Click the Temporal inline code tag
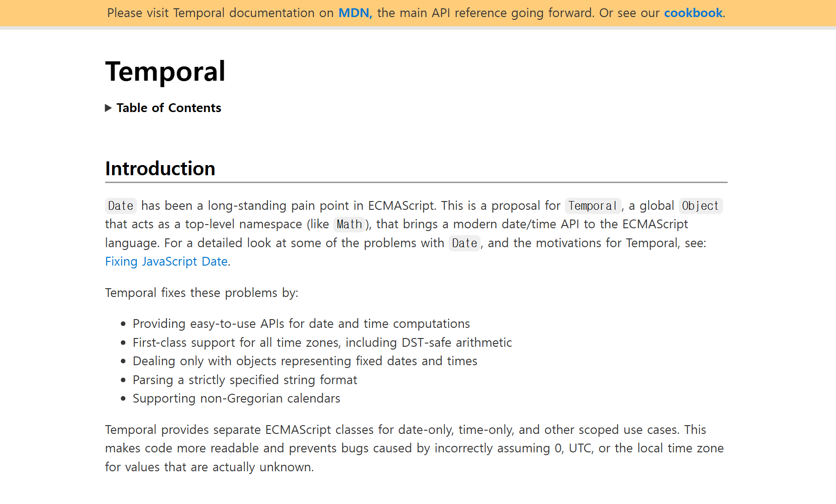Image resolution: width=836 pixels, height=504 pixels. (593, 206)
